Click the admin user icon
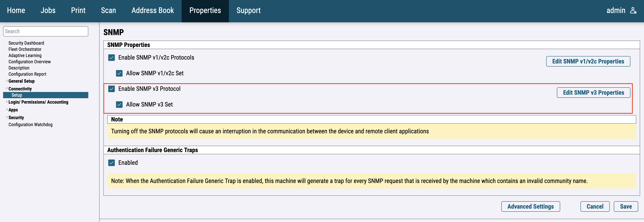644x222 pixels. coord(633,10)
